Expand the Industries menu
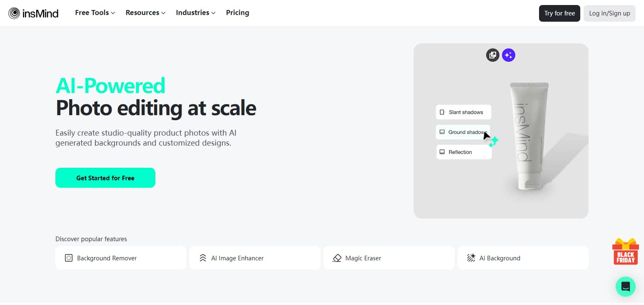 coord(195,13)
